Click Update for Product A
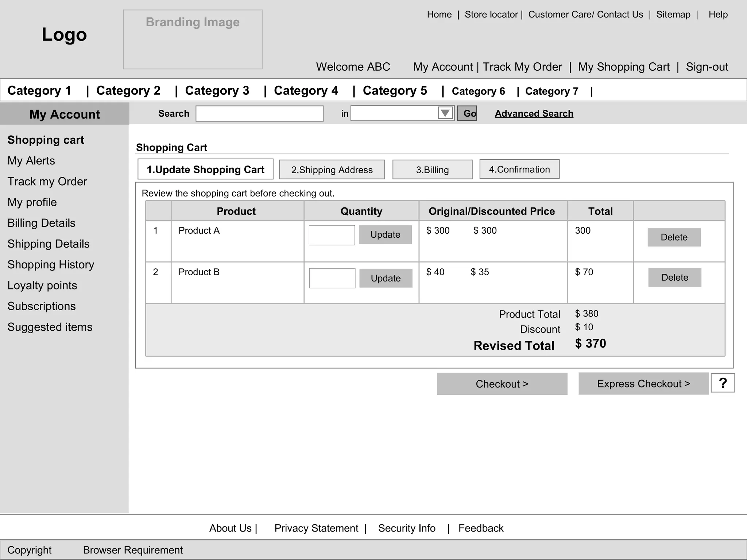Viewport: 747px width, 560px height. [385, 234]
